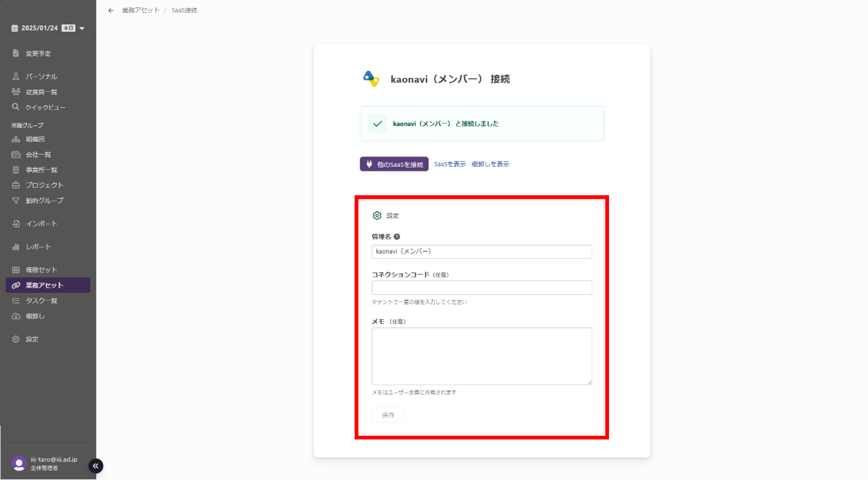Image resolution: width=868 pixels, height=480 pixels.
Task: Click the 動的グループ filter icon
Action: click(16, 201)
